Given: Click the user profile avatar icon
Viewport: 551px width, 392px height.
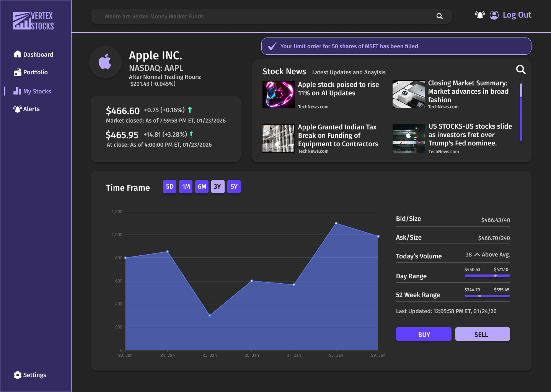Looking at the screenshot, I should pyautogui.click(x=494, y=15).
